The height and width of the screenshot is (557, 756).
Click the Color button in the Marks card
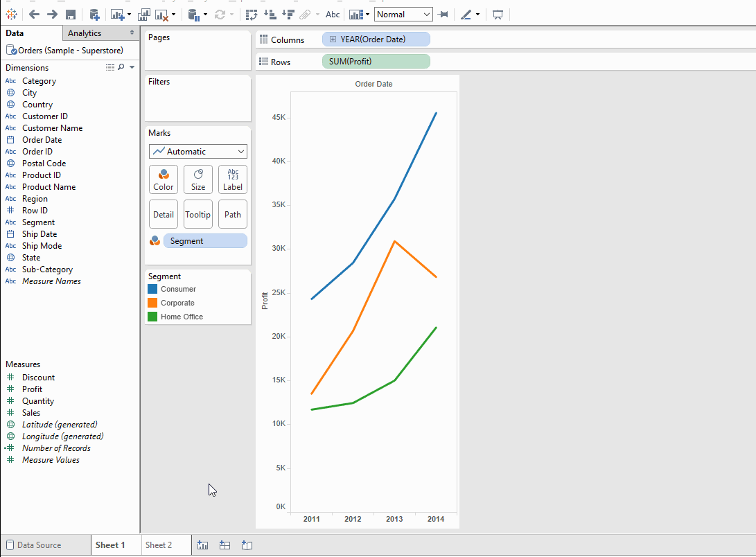tap(164, 179)
